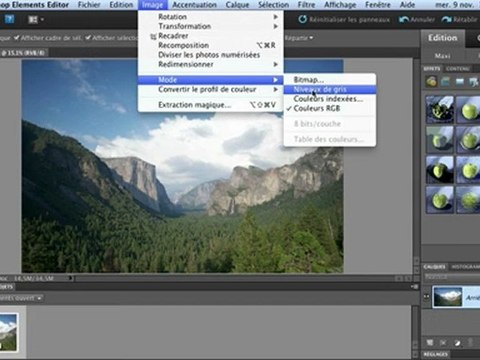Click the Réinitialiser les panneaux refresh icon
The height and width of the screenshot is (360, 480).
click(302, 19)
